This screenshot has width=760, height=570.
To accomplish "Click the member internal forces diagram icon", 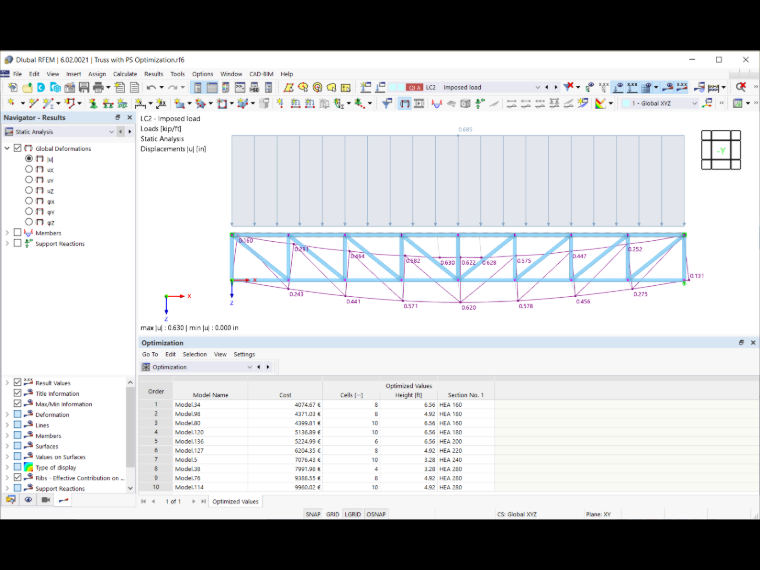I will point(437,103).
